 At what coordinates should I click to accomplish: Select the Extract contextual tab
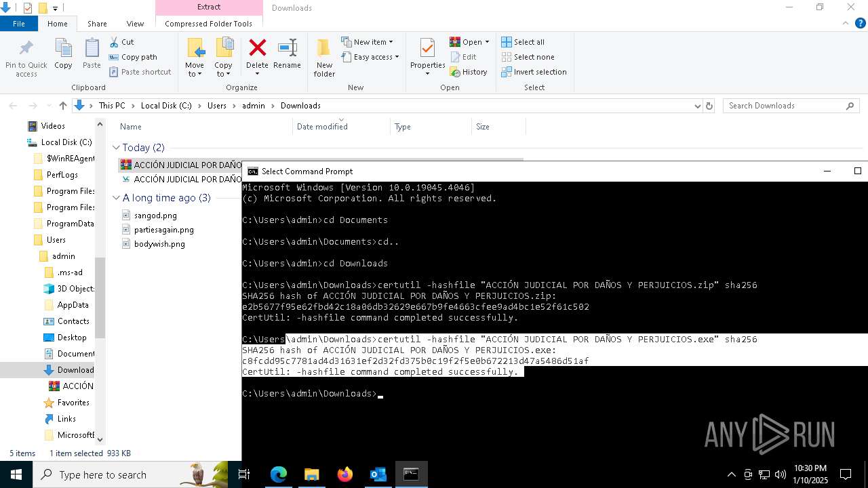(x=209, y=7)
